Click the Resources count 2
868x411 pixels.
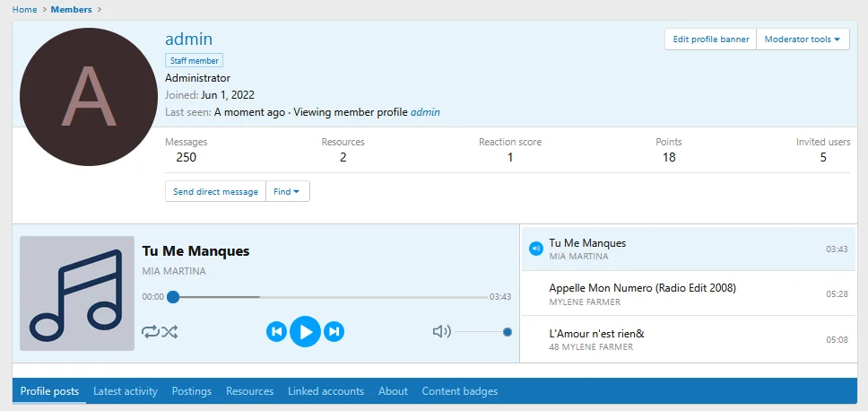tap(343, 157)
